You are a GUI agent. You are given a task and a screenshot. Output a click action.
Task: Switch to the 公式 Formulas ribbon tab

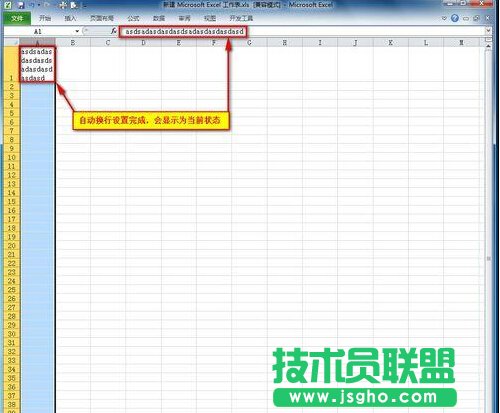pyautogui.click(x=133, y=18)
